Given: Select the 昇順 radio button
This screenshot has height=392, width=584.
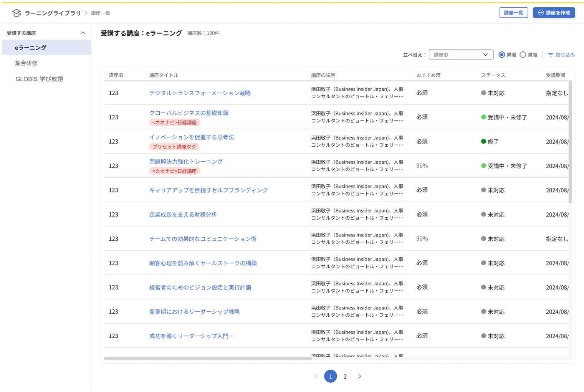Looking at the screenshot, I should (502, 55).
